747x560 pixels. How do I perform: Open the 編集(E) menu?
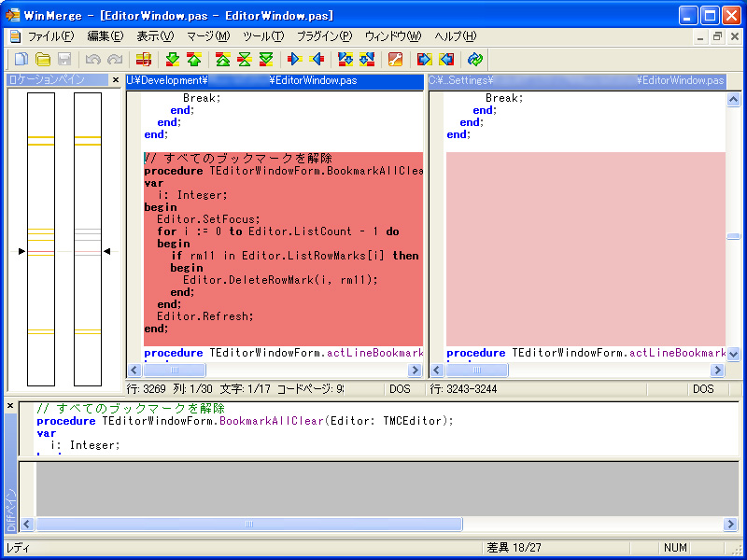[x=106, y=36]
